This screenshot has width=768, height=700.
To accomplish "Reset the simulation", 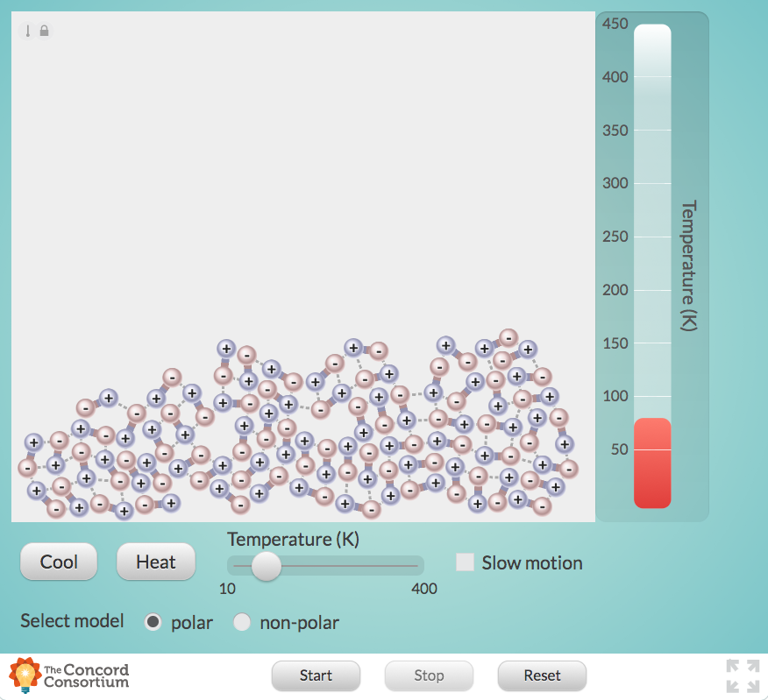I will tap(541, 675).
